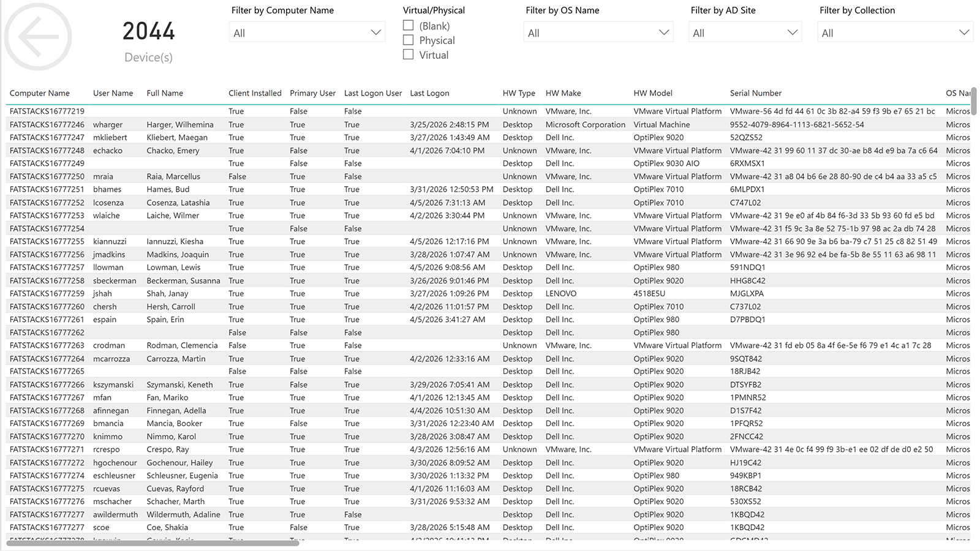This screenshot has width=980, height=551.
Task: Click serial number 591NDQ1
Action: pos(748,268)
